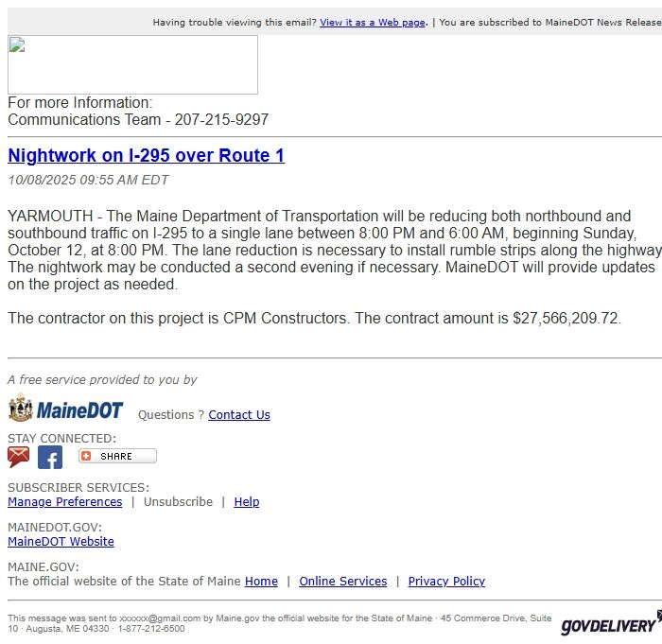This screenshot has width=662, height=644.
Task: Click the Communications Team phone number 207-215-9297
Action: [x=221, y=120]
